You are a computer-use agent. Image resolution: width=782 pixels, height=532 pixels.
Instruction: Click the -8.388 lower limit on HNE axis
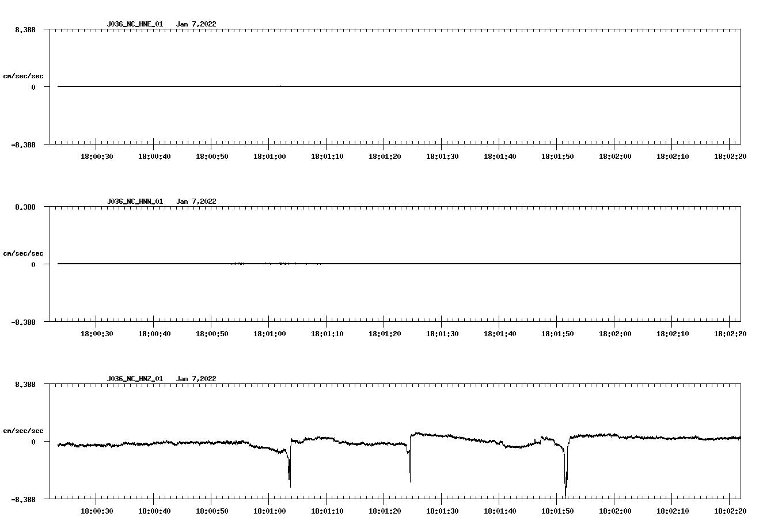pyautogui.click(x=24, y=145)
